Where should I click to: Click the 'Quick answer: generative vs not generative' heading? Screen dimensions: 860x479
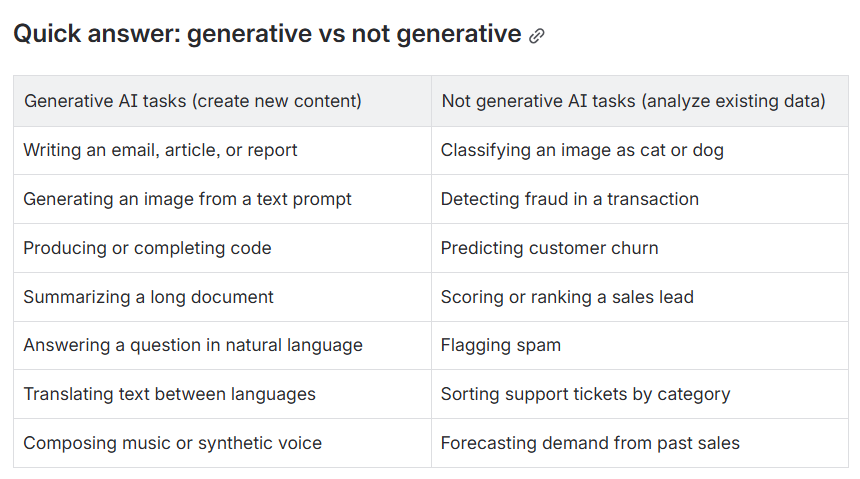point(267,34)
